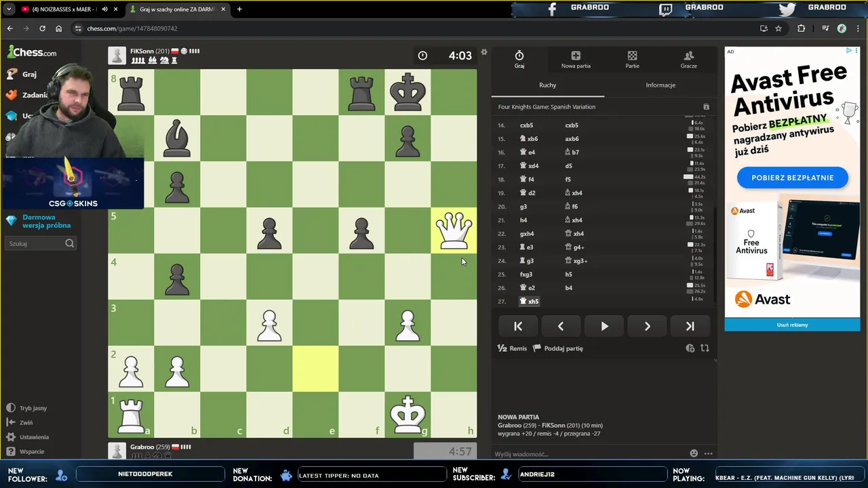Image resolution: width=868 pixels, height=488 pixels.
Task: Resign using Poddaj partię
Action: click(x=557, y=348)
